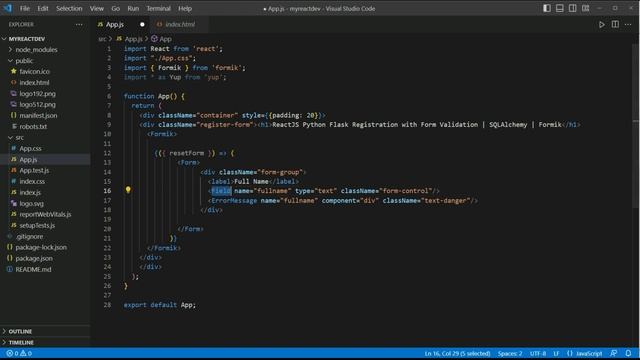This screenshot has width=640, height=360.
Task: Open favicon.ico in the explorer
Action: (x=34, y=71)
